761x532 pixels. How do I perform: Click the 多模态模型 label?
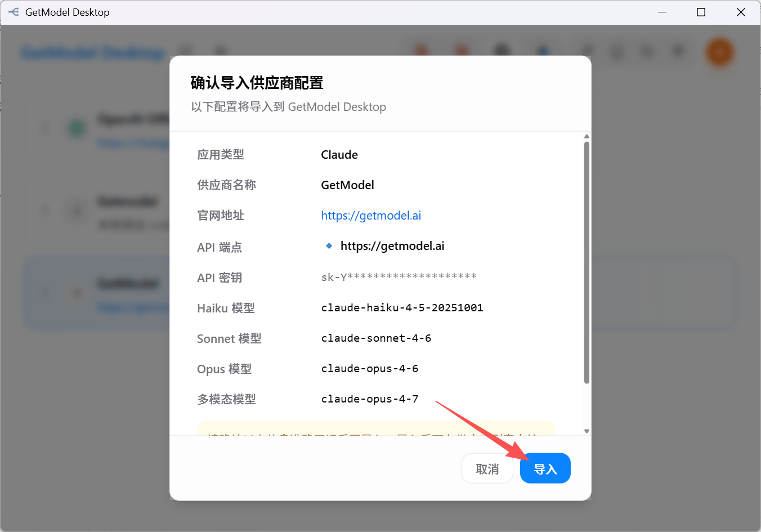[x=226, y=399]
